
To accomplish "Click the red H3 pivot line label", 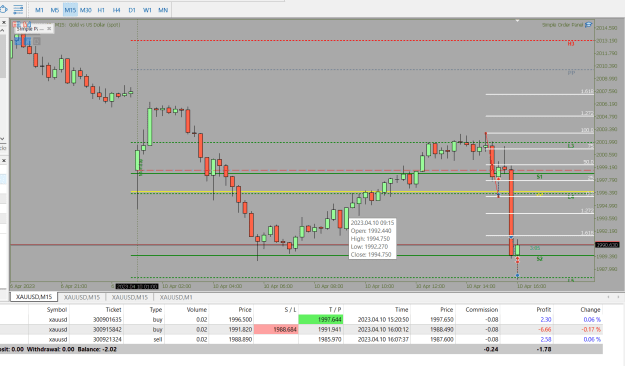I will 571,43.
